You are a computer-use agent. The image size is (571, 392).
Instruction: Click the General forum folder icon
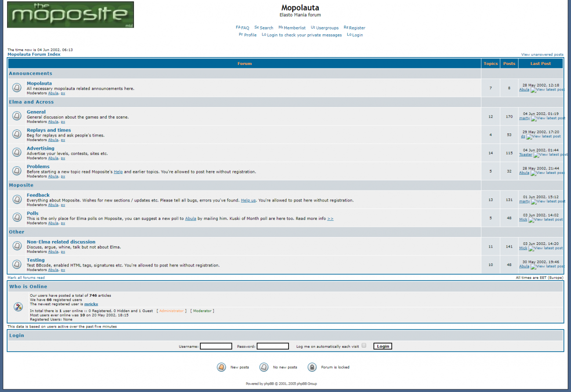coord(17,116)
